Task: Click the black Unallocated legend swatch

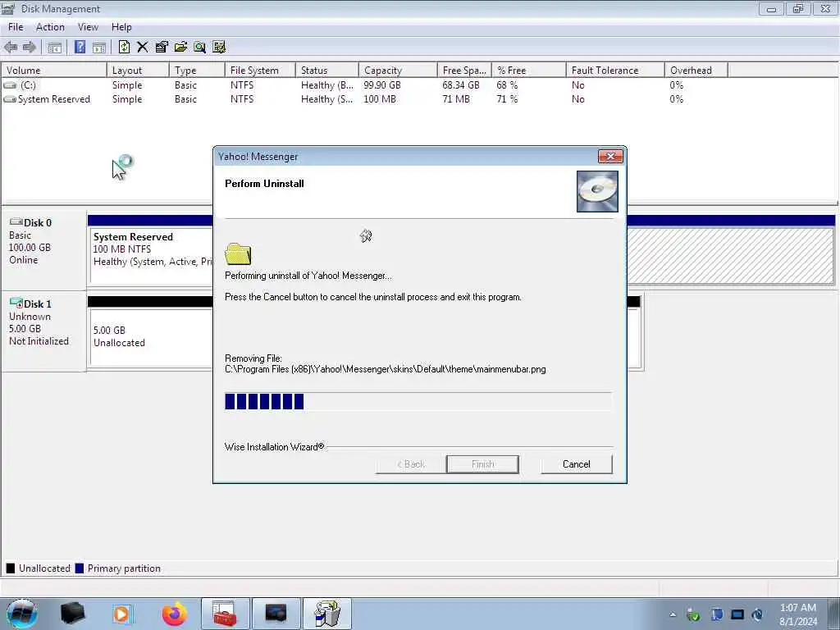Action: 11,568
